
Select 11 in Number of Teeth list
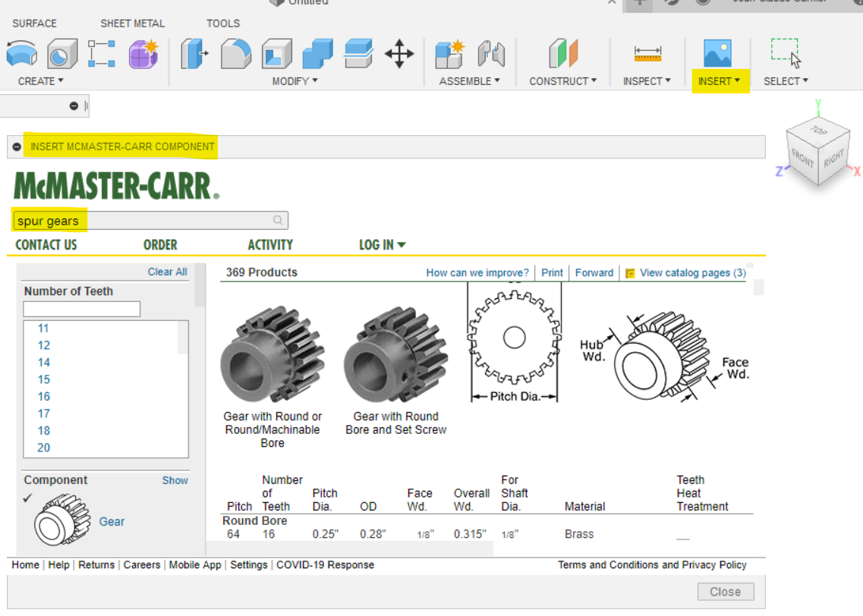click(43, 328)
